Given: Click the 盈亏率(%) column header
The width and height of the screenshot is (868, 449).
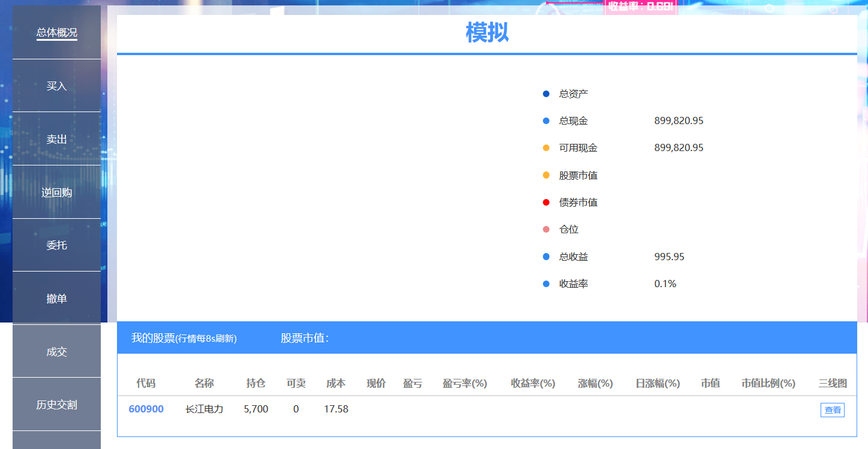Looking at the screenshot, I should point(464,384).
